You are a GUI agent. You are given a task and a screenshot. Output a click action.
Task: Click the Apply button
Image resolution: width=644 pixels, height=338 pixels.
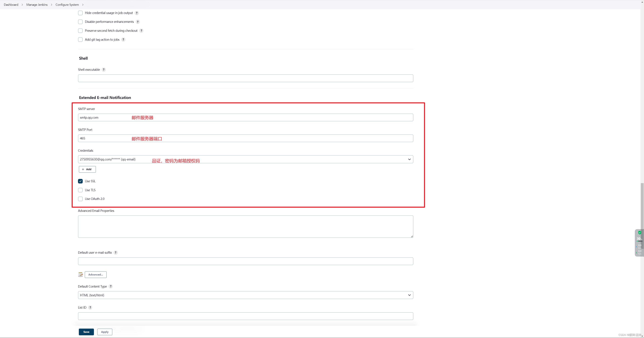[x=105, y=332]
